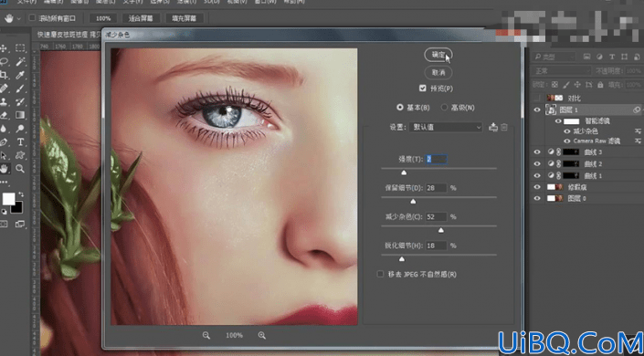Select the 高级(N) advanced mode
This screenshot has width=644, height=356.
pos(444,108)
